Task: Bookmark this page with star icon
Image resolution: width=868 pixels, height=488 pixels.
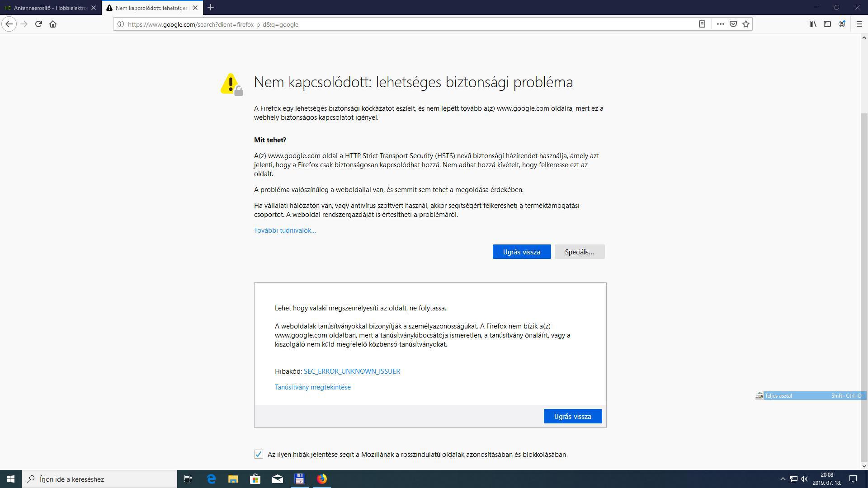Action: coord(746,24)
